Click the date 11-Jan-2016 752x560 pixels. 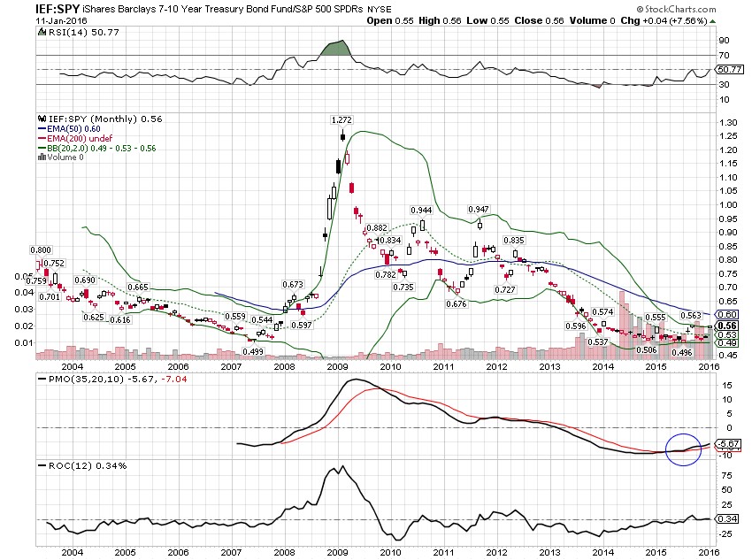pyautogui.click(x=61, y=20)
